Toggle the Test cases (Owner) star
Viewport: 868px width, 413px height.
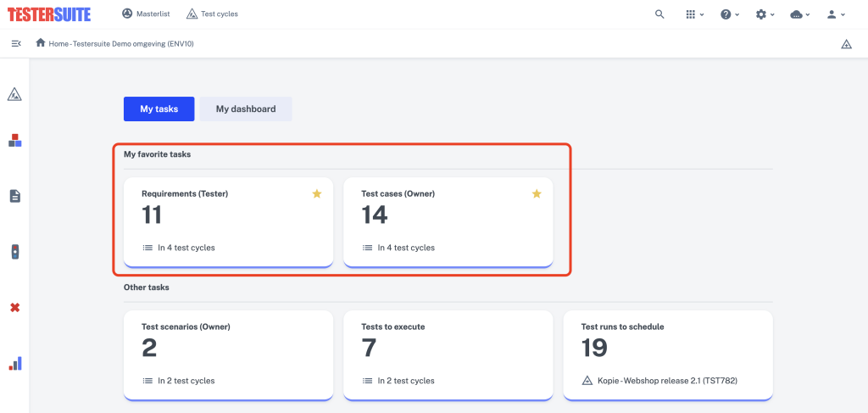point(537,193)
